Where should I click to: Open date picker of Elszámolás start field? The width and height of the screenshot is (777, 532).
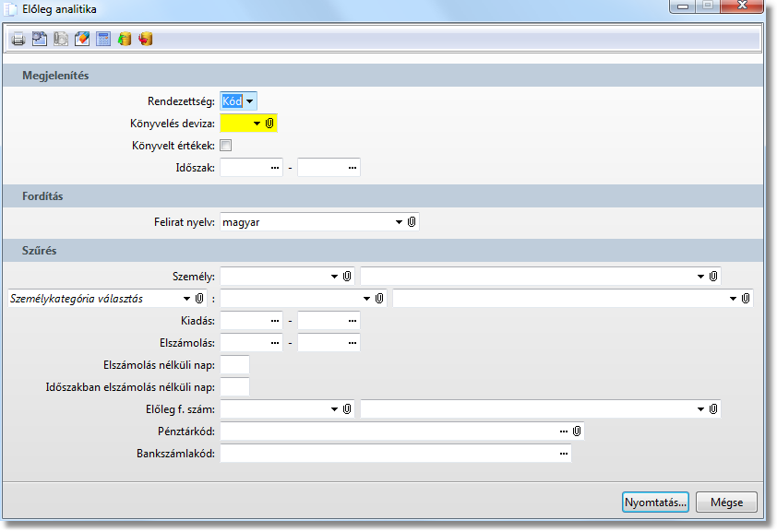275,343
